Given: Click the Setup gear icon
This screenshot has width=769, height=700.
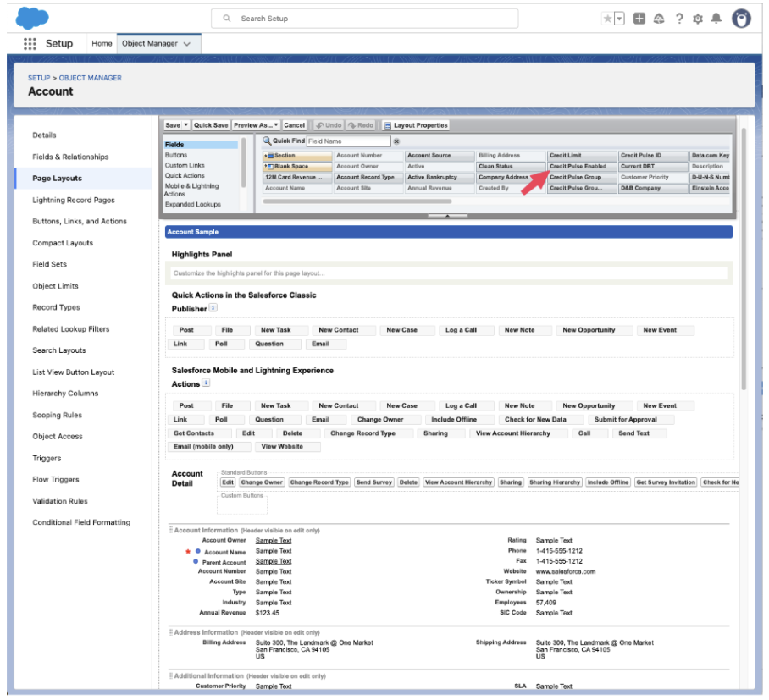Looking at the screenshot, I should coord(698,19).
